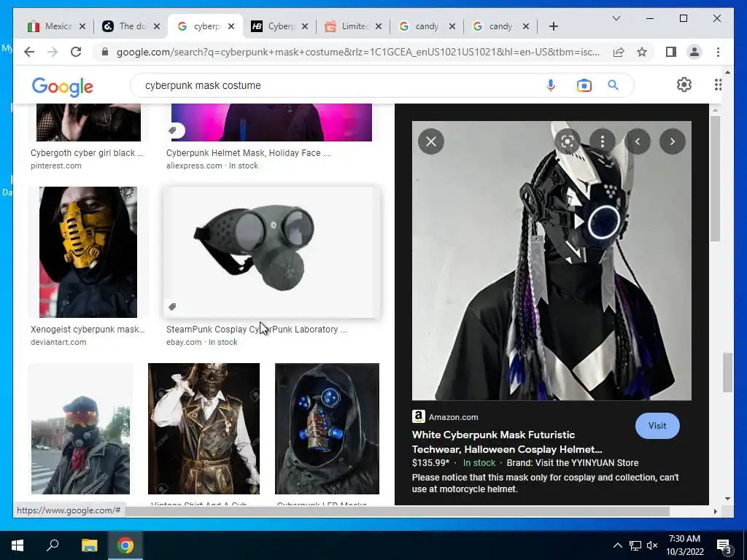Visit the Amazon product page

657,426
